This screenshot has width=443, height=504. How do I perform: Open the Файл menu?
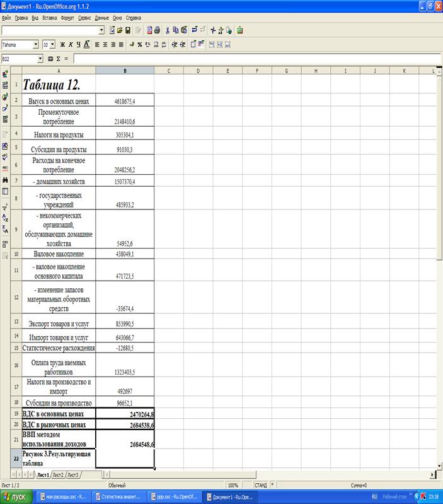(6, 18)
